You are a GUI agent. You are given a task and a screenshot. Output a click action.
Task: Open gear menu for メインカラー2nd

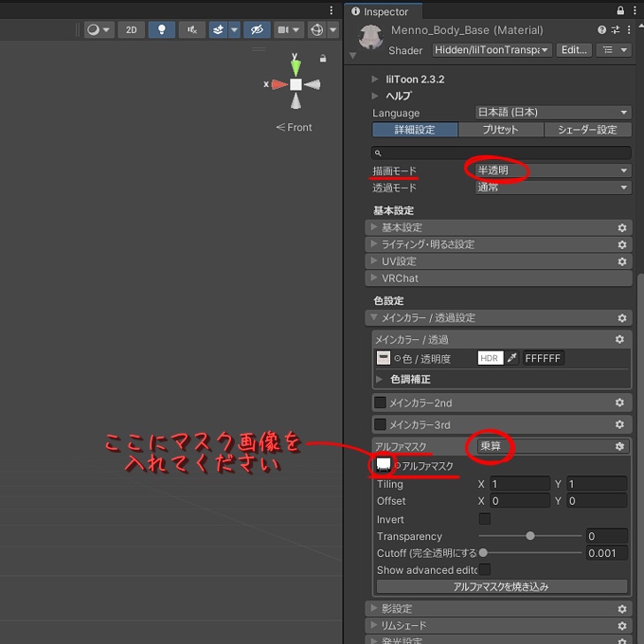pyautogui.click(x=619, y=402)
